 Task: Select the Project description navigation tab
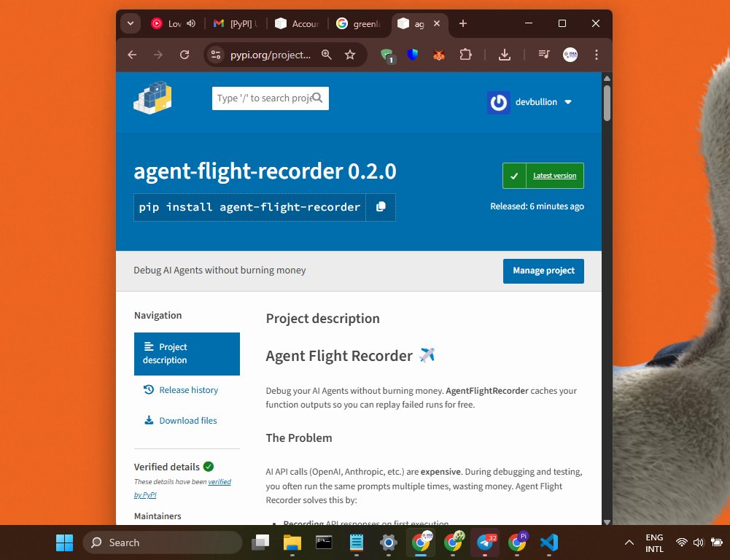pos(187,354)
